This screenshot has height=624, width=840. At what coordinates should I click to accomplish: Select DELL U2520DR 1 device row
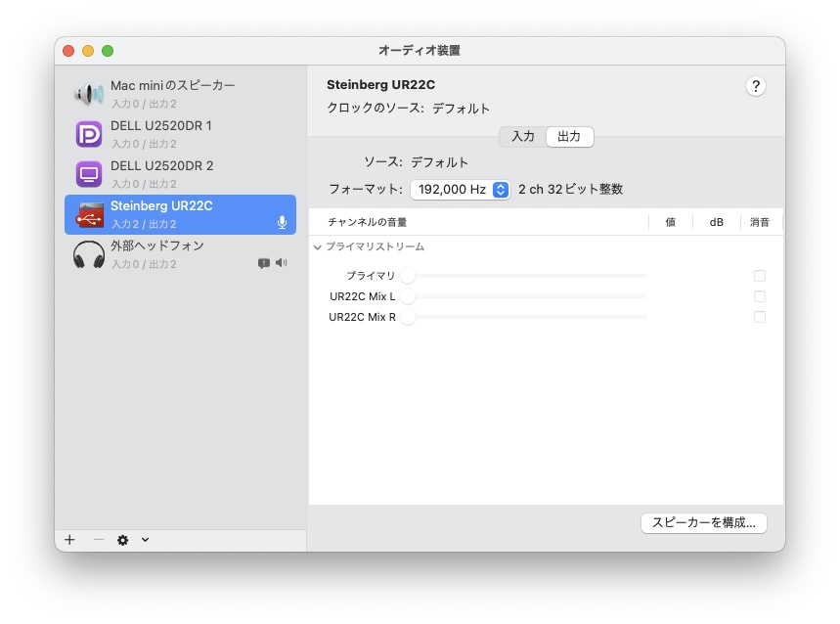click(x=180, y=134)
